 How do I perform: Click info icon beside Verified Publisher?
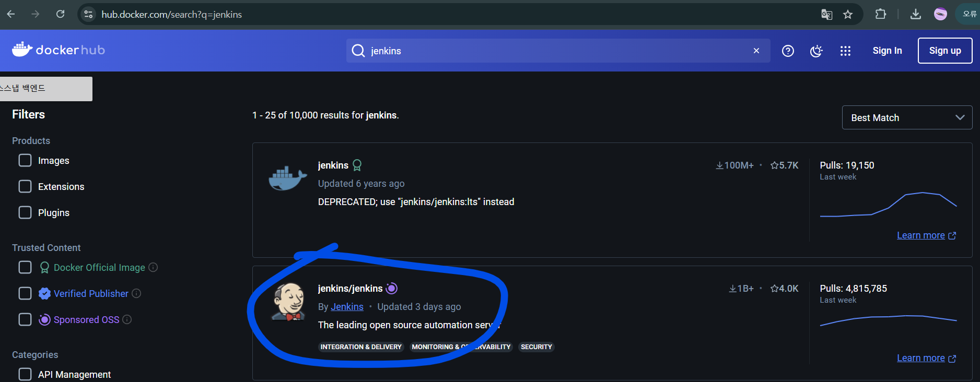pyautogui.click(x=136, y=293)
